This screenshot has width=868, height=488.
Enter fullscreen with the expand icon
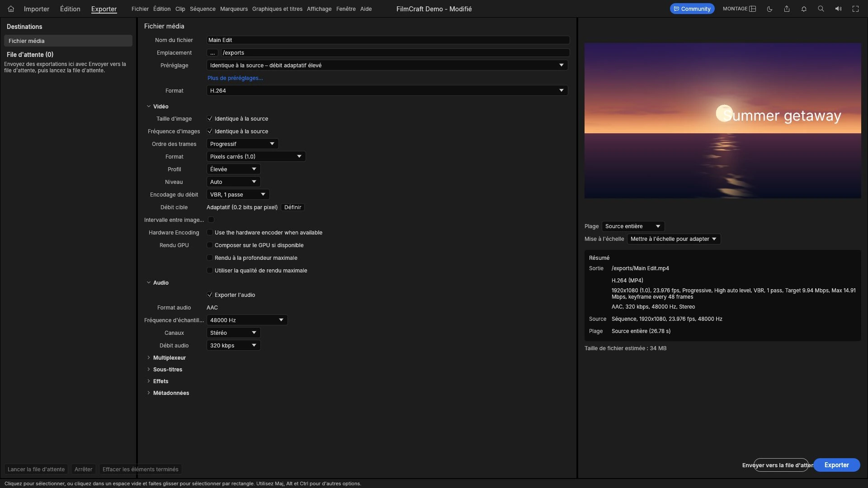coord(855,9)
